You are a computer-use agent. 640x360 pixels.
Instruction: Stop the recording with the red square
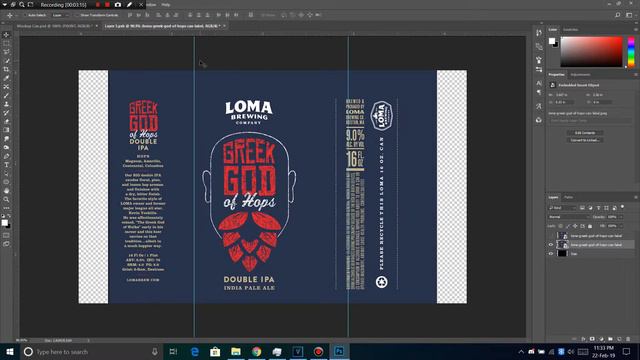click(x=107, y=4)
